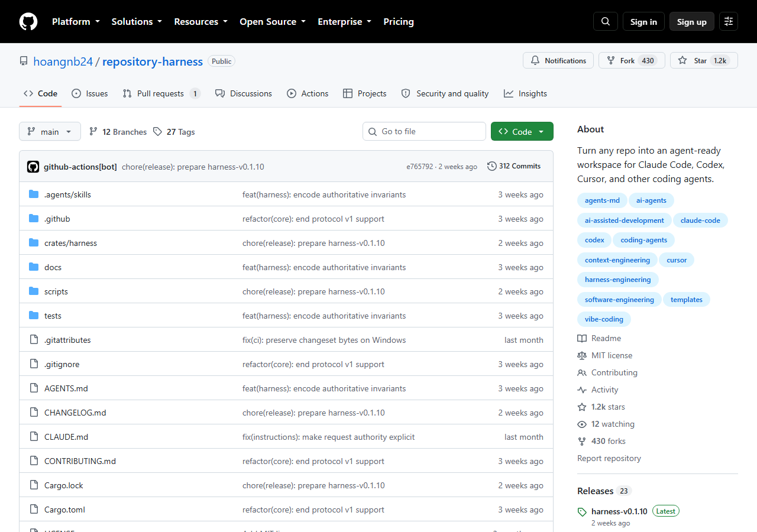The height and width of the screenshot is (532, 757).
Task: Click the GitHub logo icon
Action: [28, 22]
